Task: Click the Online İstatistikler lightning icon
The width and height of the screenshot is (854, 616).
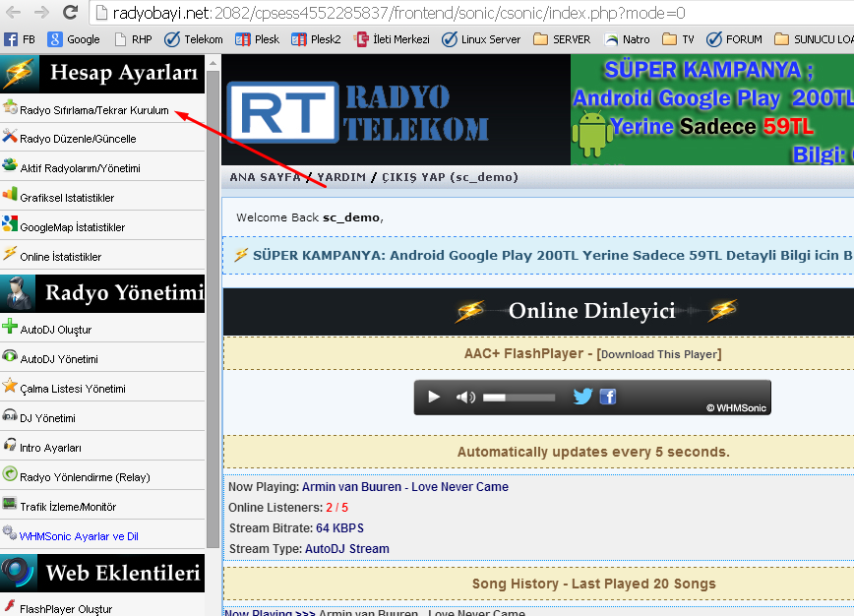Action: (x=10, y=253)
